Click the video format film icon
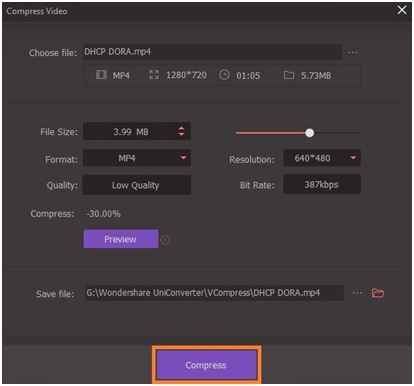Image resolution: width=414 pixels, height=386 pixels. pos(101,75)
